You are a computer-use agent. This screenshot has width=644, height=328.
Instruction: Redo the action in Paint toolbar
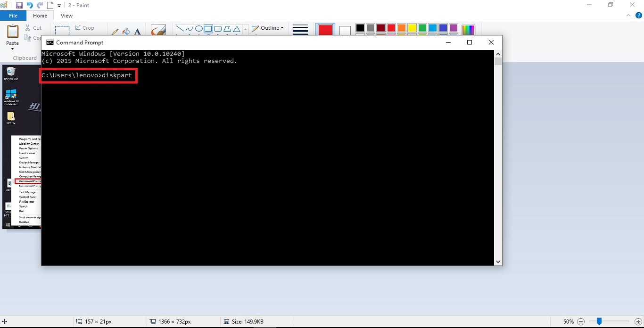pyautogui.click(x=40, y=5)
